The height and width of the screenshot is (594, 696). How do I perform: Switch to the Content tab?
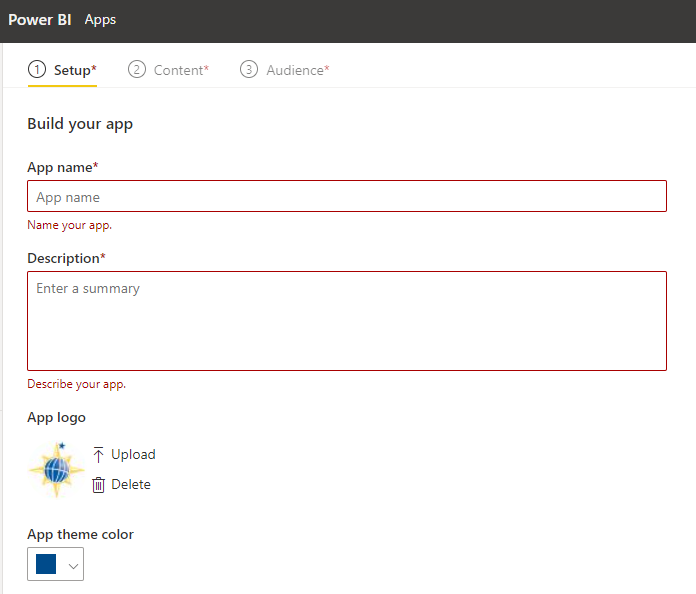(x=169, y=70)
